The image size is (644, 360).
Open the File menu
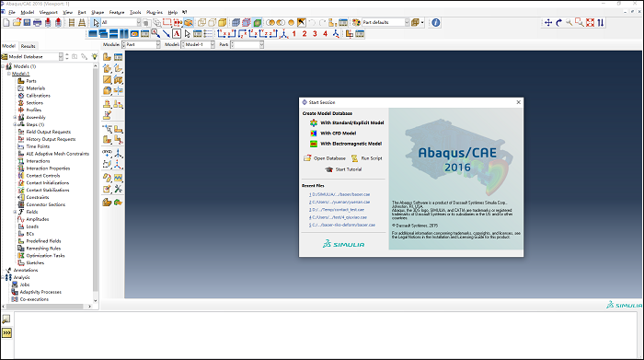[x=12, y=12]
